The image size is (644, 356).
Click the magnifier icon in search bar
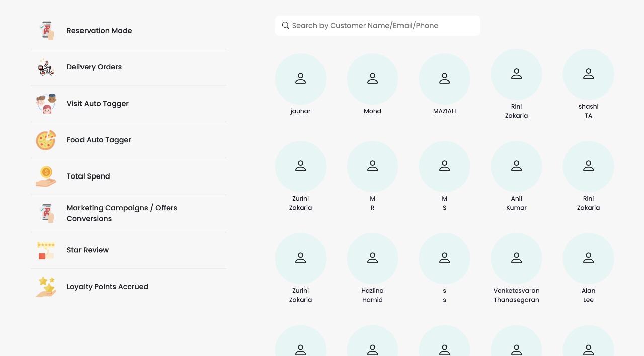tap(286, 26)
